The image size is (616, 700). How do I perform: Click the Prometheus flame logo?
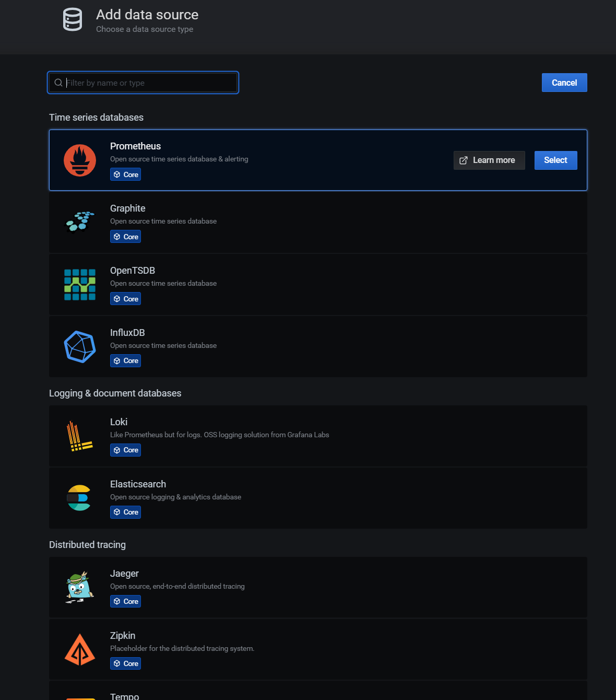[x=80, y=160]
